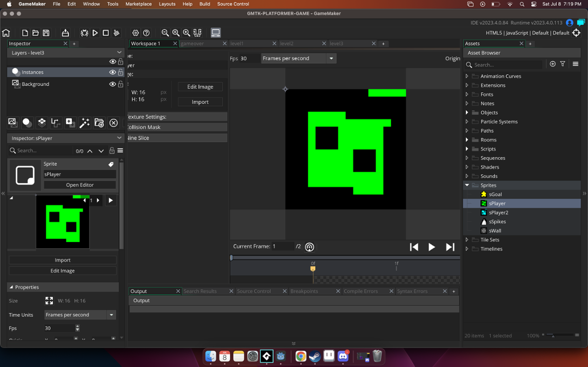This screenshot has height=367, width=588.
Task: Click the Clean broom icon in toolbar
Action: point(117,33)
